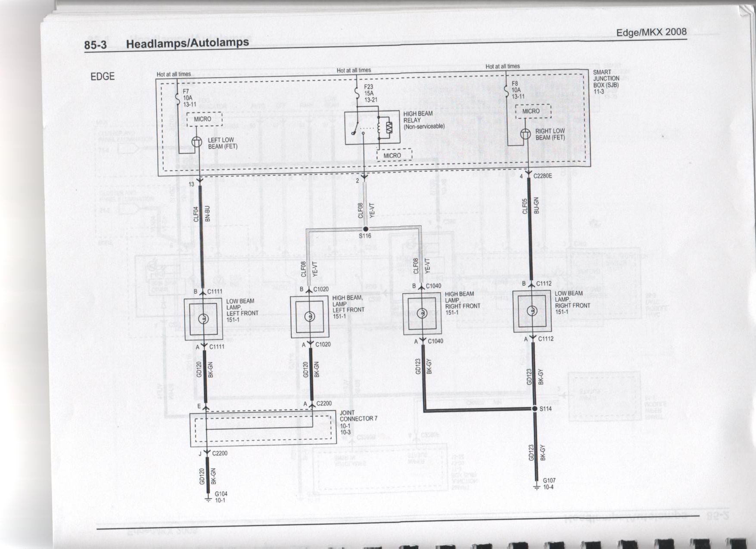Click connector label C1020 at pin B
This screenshot has width=756, height=549.
(x=321, y=289)
